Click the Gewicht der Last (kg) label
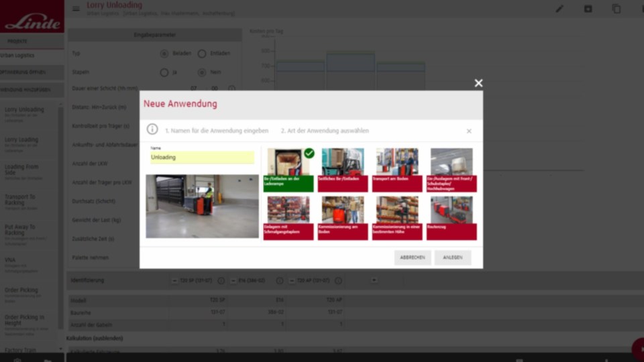 (97, 220)
